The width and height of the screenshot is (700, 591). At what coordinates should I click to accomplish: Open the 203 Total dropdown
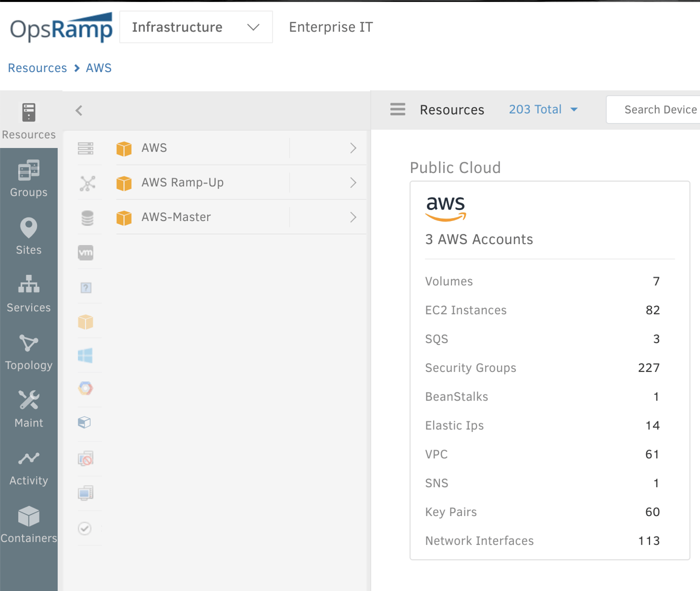click(x=543, y=109)
